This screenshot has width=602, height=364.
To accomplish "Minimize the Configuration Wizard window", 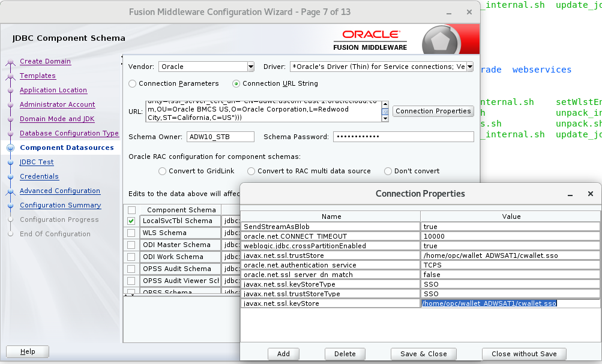I will coord(449,13).
